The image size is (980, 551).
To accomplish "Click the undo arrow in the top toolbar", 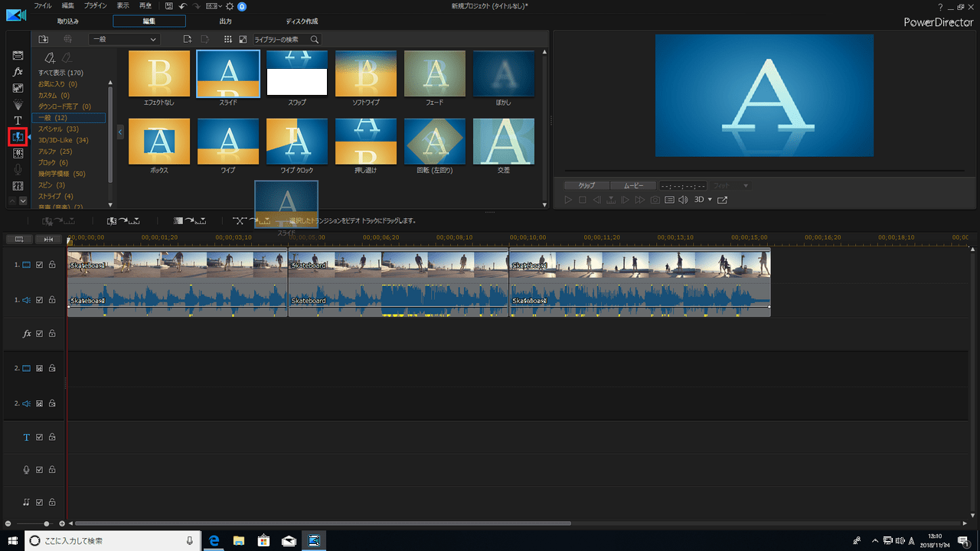I will pos(183,6).
